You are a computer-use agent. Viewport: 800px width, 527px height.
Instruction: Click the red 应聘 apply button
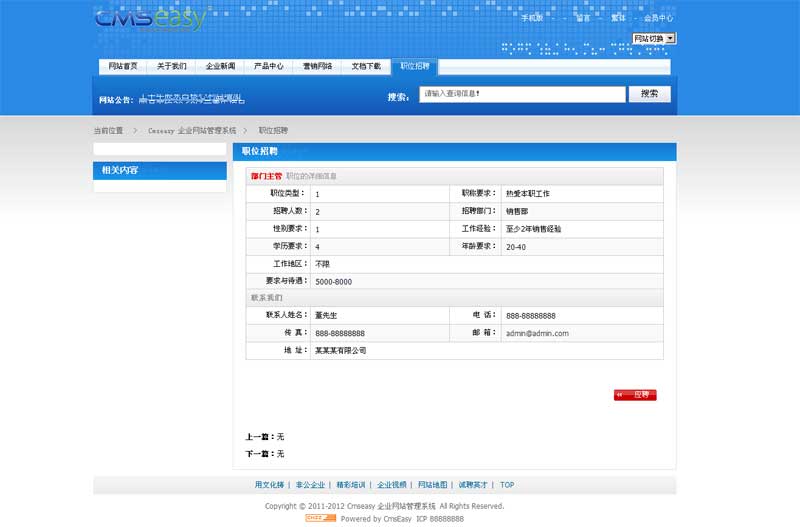[x=635, y=395]
